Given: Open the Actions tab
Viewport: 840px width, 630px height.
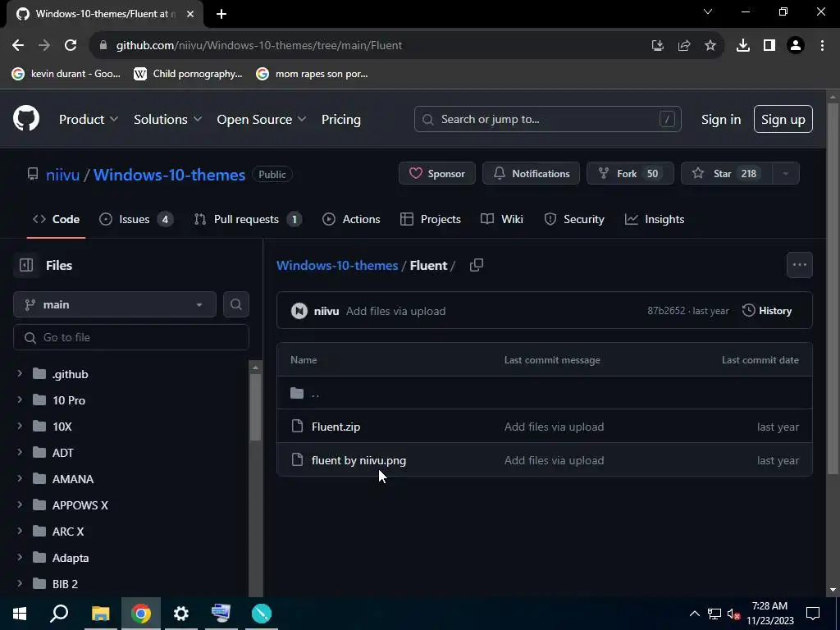Looking at the screenshot, I should click(x=351, y=219).
